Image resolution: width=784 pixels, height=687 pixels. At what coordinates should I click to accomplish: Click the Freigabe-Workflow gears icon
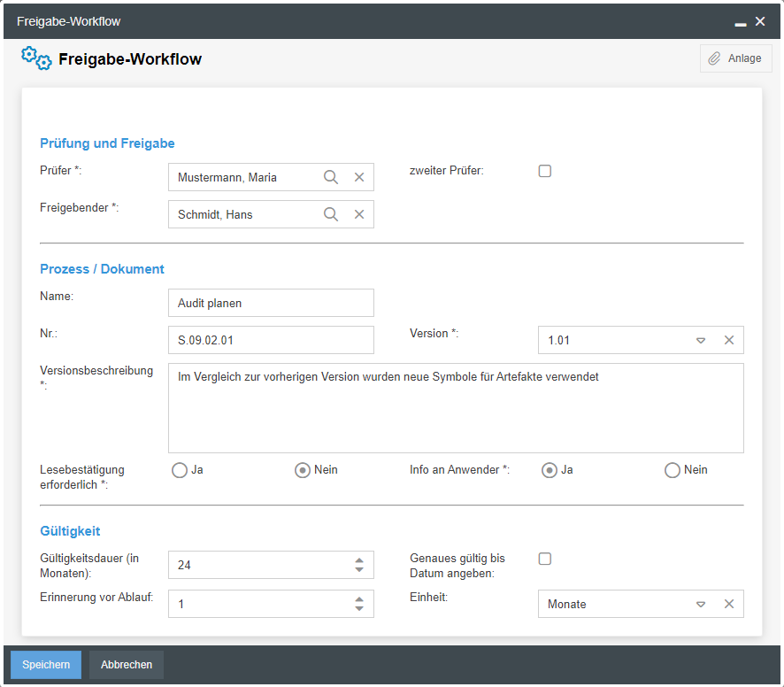pyautogui.click(x=36, y=59)
